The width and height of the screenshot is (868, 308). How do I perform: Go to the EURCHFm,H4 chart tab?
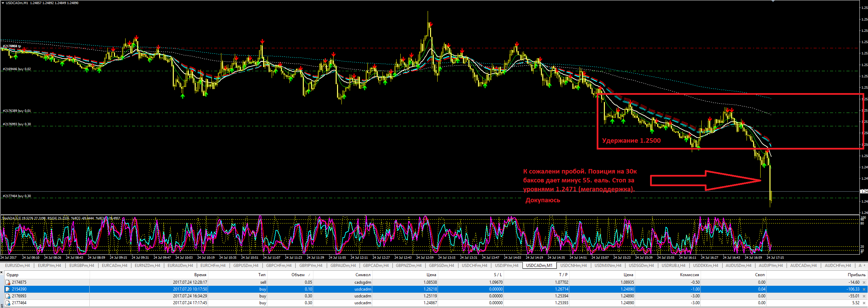(213, 266)
